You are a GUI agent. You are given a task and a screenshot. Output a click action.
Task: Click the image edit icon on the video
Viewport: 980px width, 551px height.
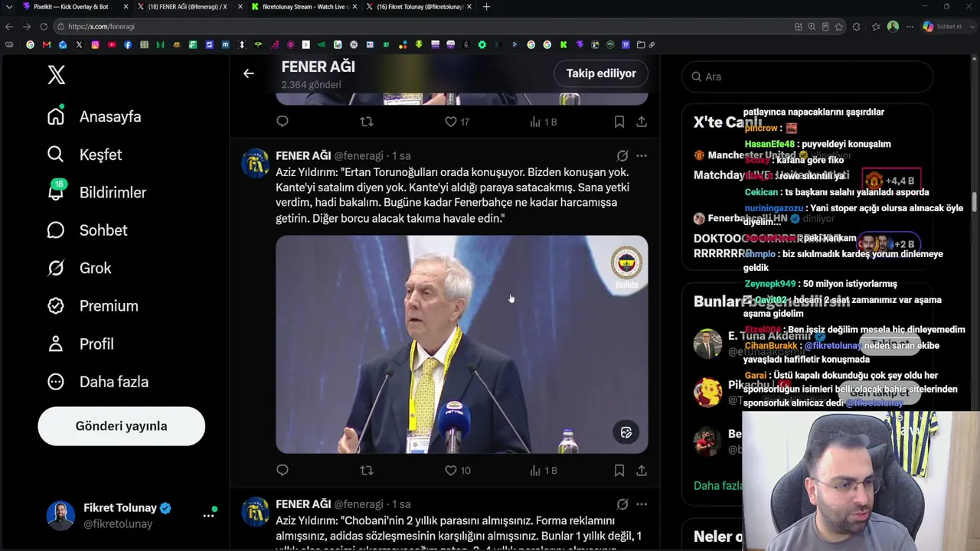click(x=626, y=433)
